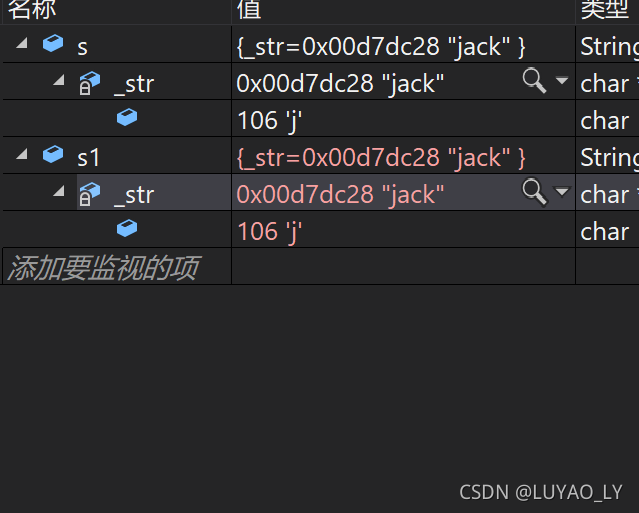Open visualizer dropdown arrow for s _str
This screenshot has height=513, width=639.
coord(562,80)
